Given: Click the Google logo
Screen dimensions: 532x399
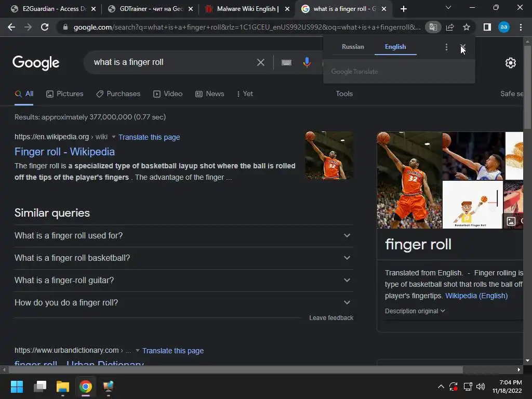Looking at the screenshot, I should [x=36, y=63].
